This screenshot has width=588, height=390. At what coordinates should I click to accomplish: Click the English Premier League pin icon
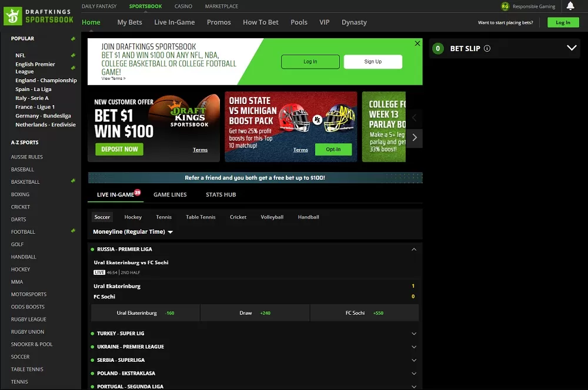[73, 68]
